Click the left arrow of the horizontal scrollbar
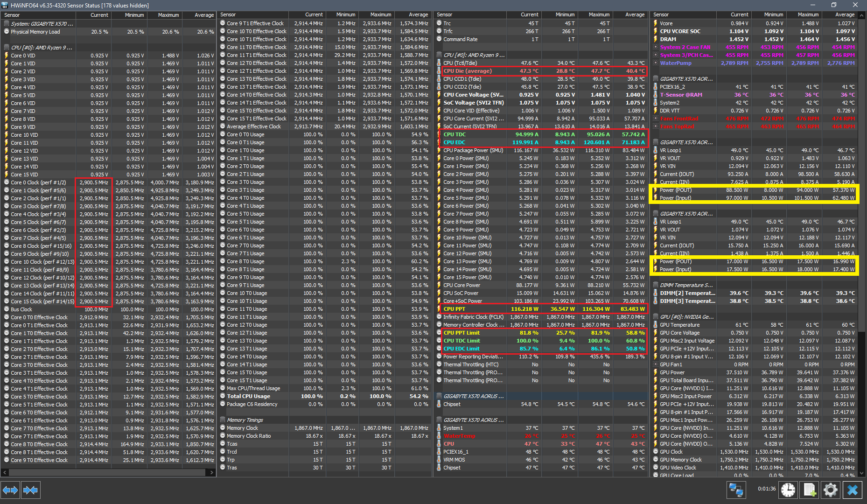This screenshot has width=867, height=504. click(5, 472)
